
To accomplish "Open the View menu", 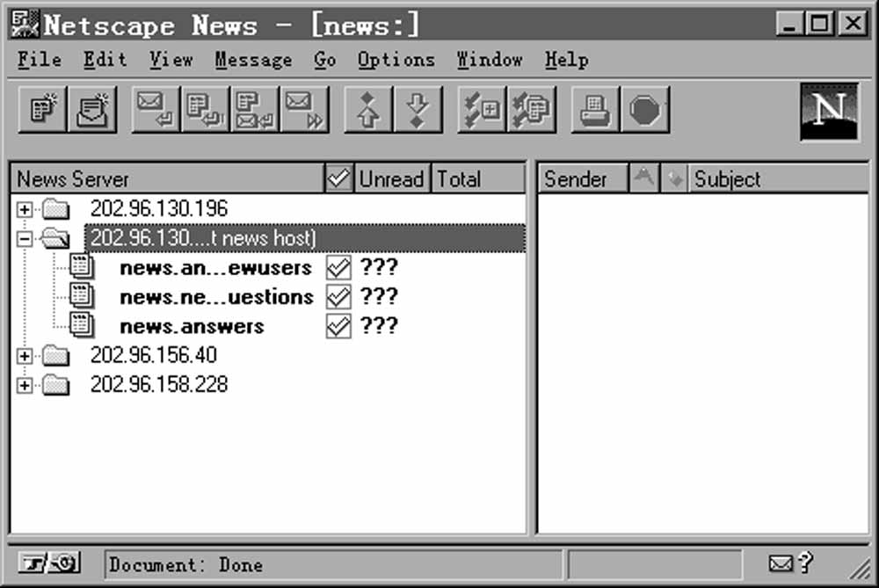I will [171, 60].
